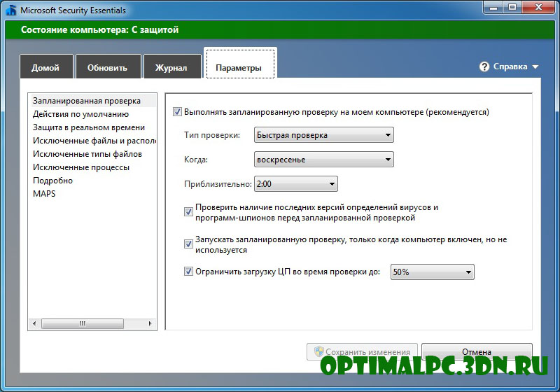Click the shield icon on Сохранить изменения
Screen dimensions: 560x392
[318, 351]
